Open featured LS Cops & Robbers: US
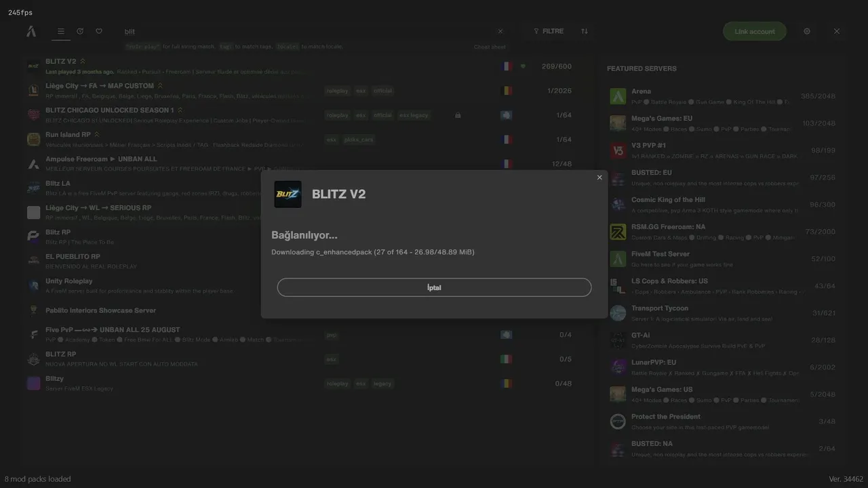This screenshot has height=488, width=868. (722, 286)
